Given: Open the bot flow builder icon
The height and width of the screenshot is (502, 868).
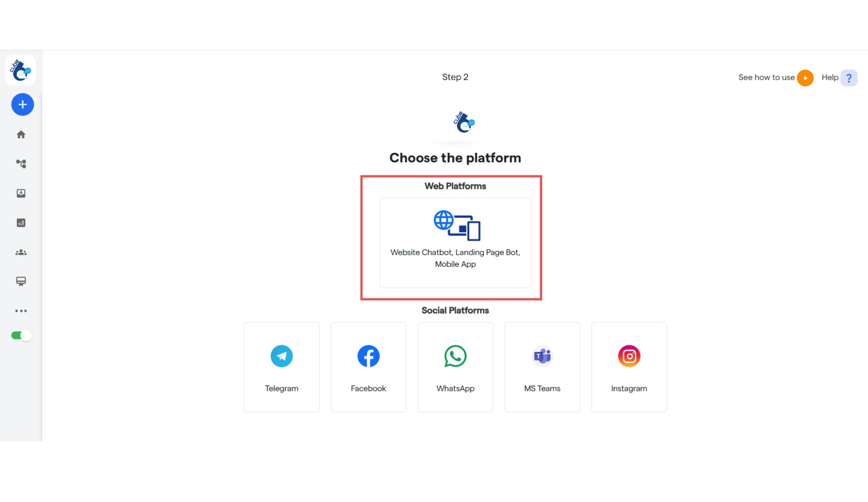Looking at the screenshot, I should coord(20,164).
